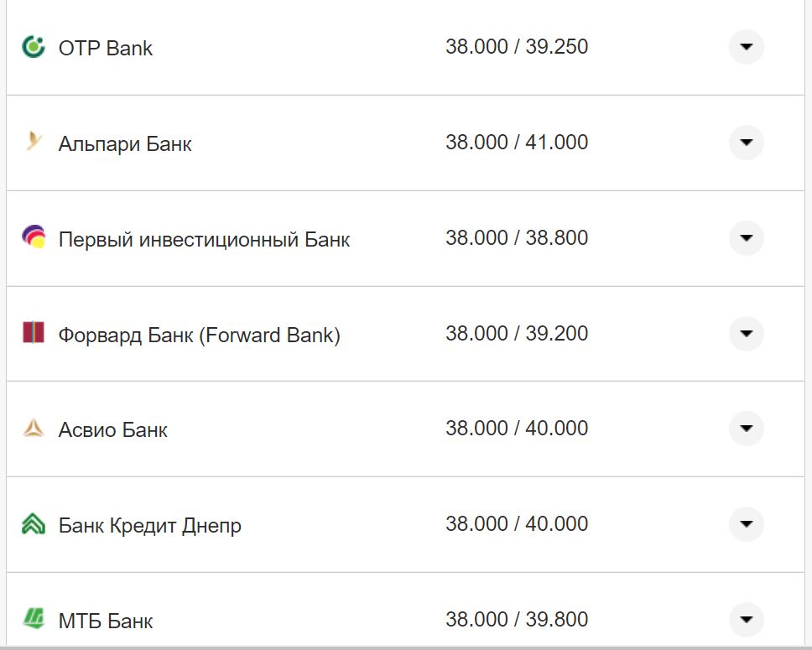Viewport: 812px width, 650px height.
Task: Click the Банк Кредит Днепр logo
Action: pos(34,525)
